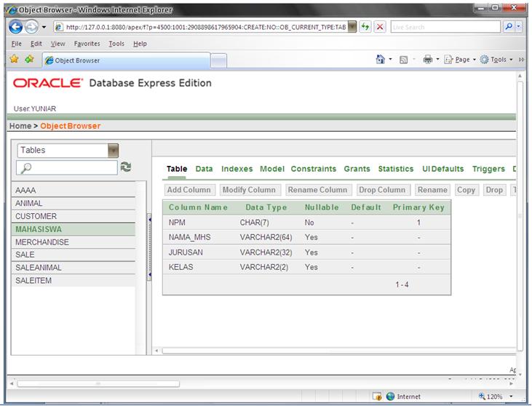The width and height of the screenshot is (532, 406).
Task: Open the Tools menu in menu bar
Action: [116, 44]
